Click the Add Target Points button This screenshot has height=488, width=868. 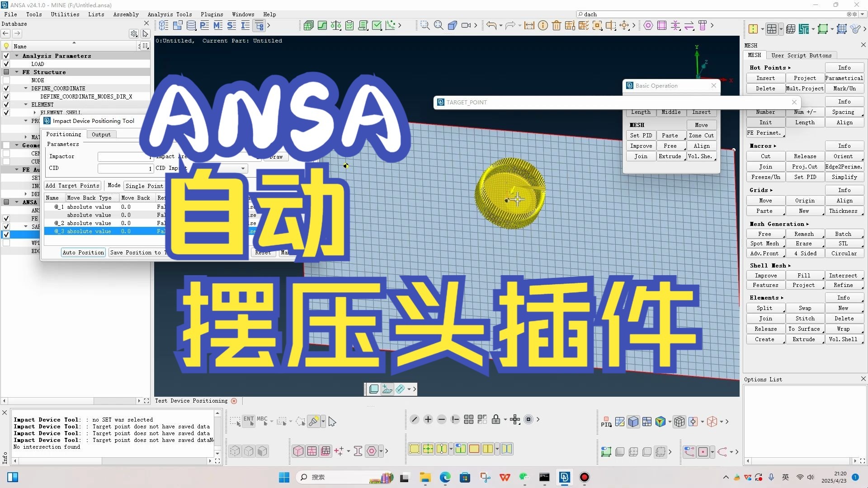click(72, 186)
